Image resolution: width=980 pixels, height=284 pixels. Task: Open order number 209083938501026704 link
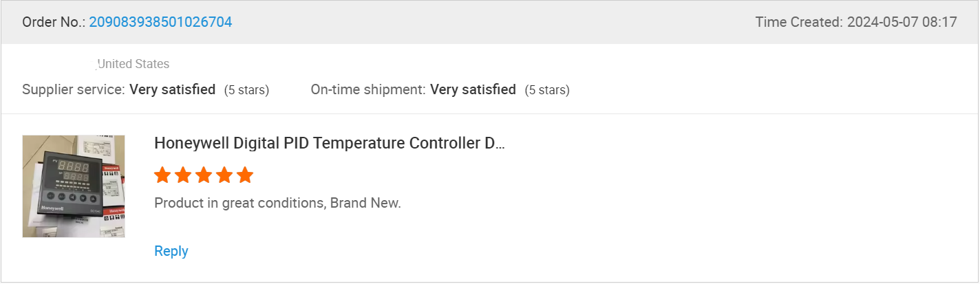[x=160, y=22]
